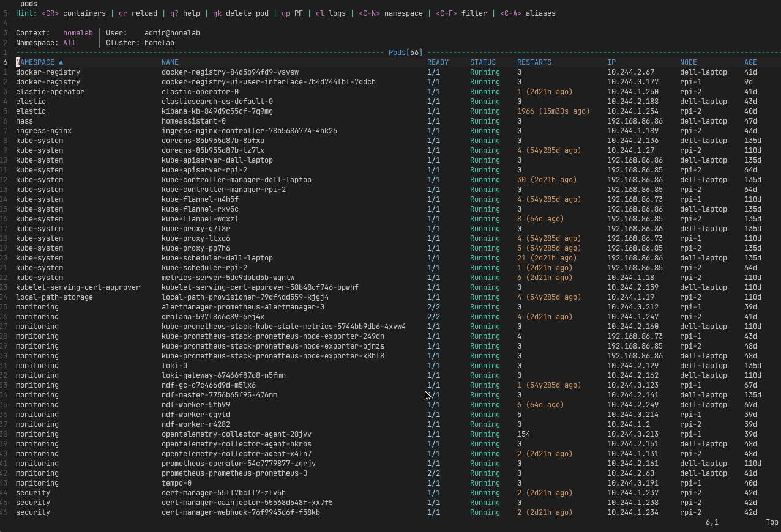Click restarts value 154
Screen dimensions: 781x532
[523, 434]
